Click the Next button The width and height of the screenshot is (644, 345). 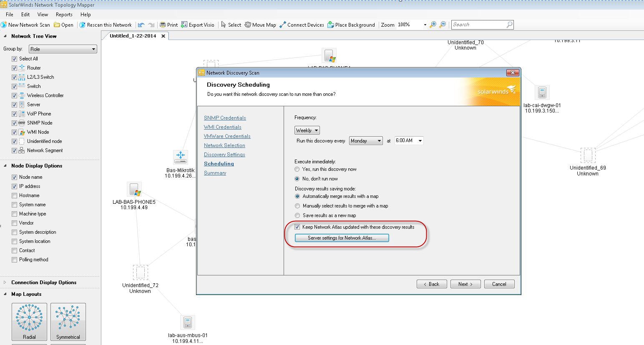465,284
